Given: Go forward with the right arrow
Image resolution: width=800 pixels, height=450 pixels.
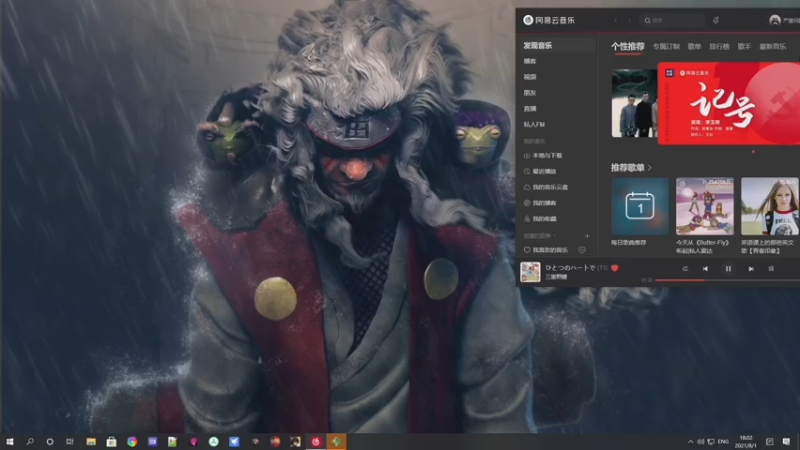Looking at the screenshot, I should click(x=629, y=20).
